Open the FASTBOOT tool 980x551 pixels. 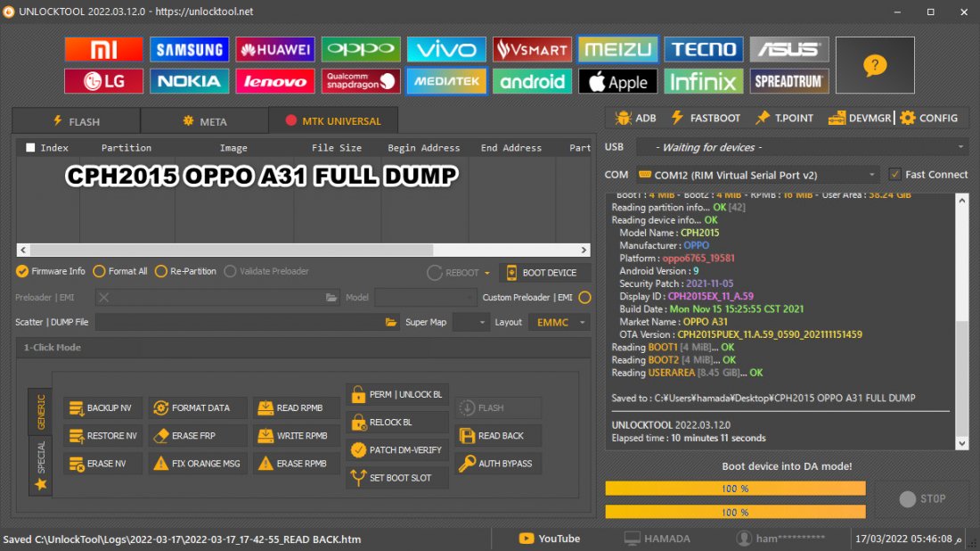pos(705,119)
